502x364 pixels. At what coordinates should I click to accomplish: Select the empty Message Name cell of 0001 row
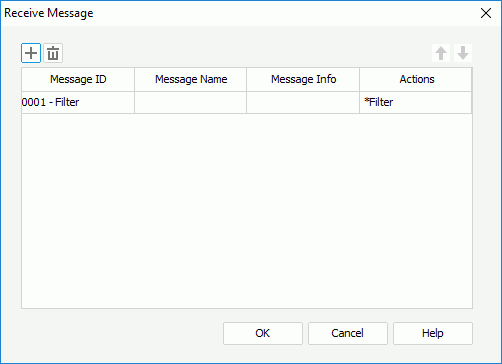click(191, 102)
